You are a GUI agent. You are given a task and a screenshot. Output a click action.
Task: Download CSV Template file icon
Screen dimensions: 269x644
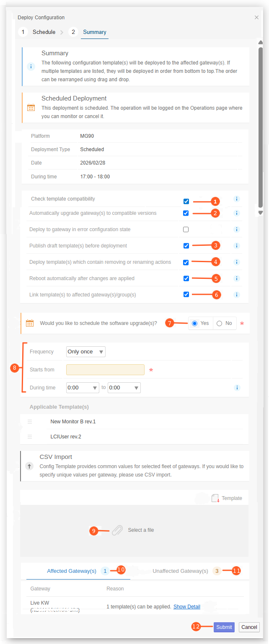215,498
